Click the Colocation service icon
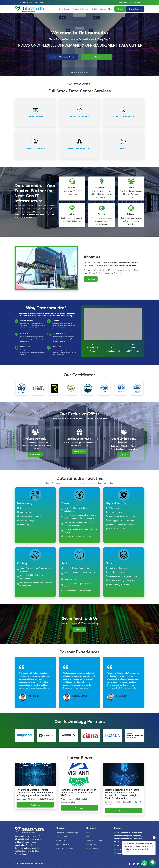Viewport: 159px width, 868px height. [35, 110]
